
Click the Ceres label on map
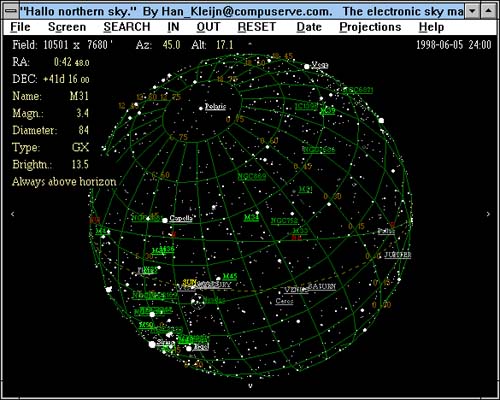click(x=284, y=301)
